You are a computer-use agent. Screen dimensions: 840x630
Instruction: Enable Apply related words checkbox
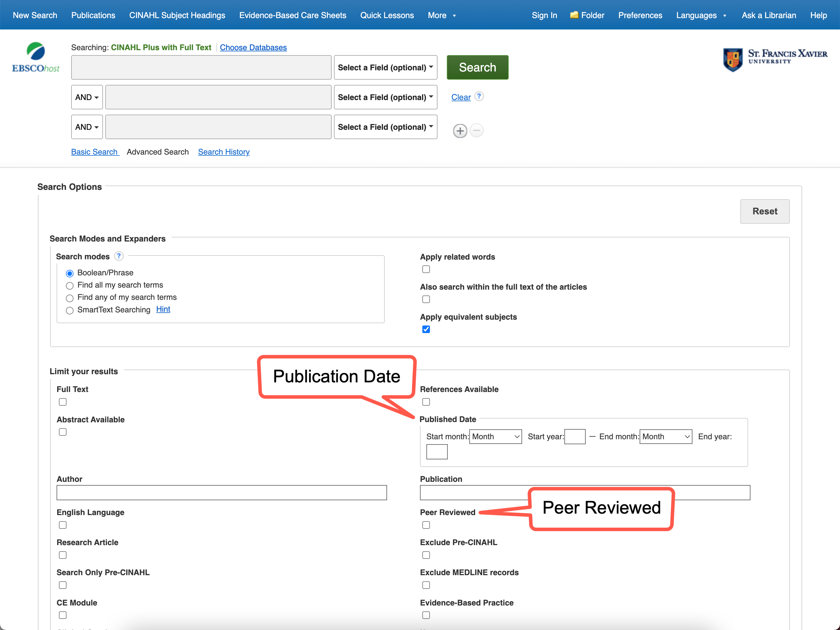coord(426,269)
